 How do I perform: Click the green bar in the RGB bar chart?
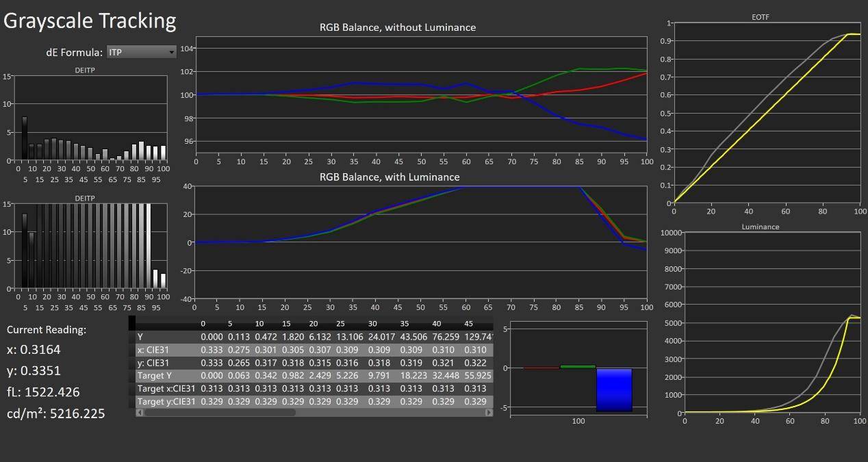tap(578, 367)
